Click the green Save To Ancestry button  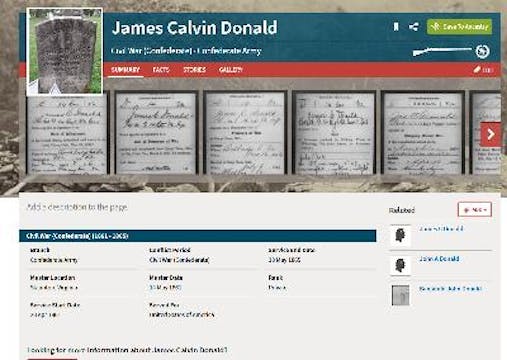point(459,27)
